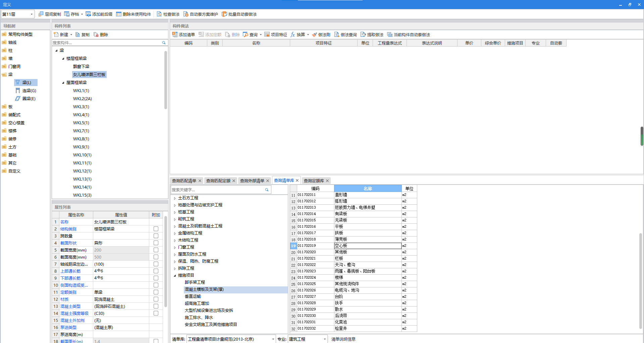Image resolution: width=644 pixels, height=343 pixels.
Task: Click the 新建 icon in 构件列表
Action: [x=56, y=35]
